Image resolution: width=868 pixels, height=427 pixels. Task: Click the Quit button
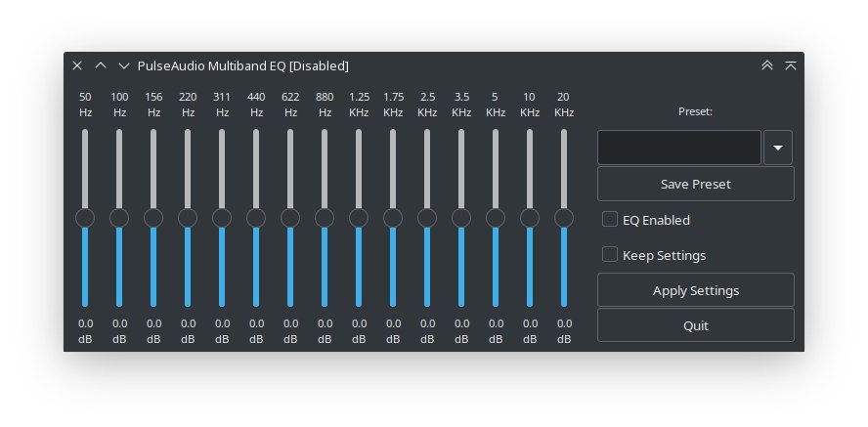point(695,325)
